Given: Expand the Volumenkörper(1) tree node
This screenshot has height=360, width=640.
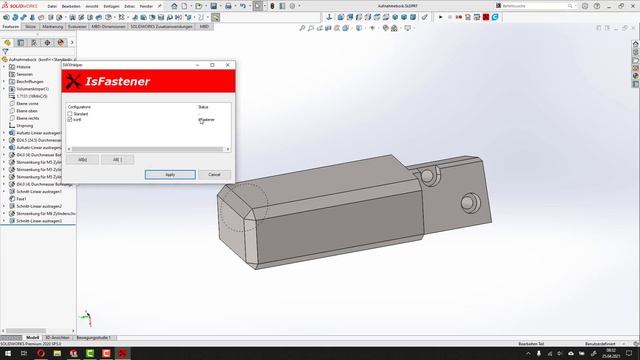Looking at the screenshot, I should tap(4, 89).
